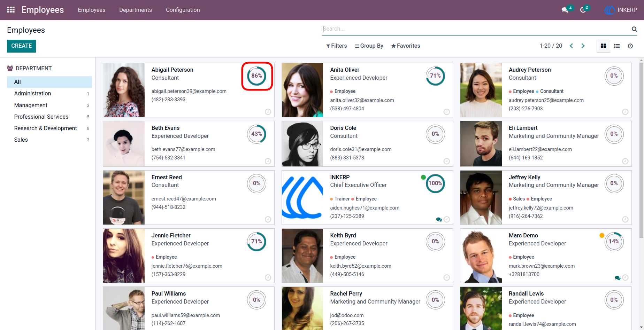Image resolution: width=644 pixels, height=330 pixels.
Task: Go to next page of records
Action: [583, 46]
